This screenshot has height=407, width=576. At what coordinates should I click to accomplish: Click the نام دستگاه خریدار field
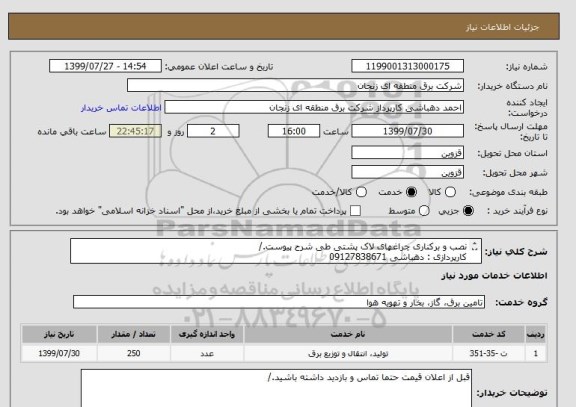[295, 86]
